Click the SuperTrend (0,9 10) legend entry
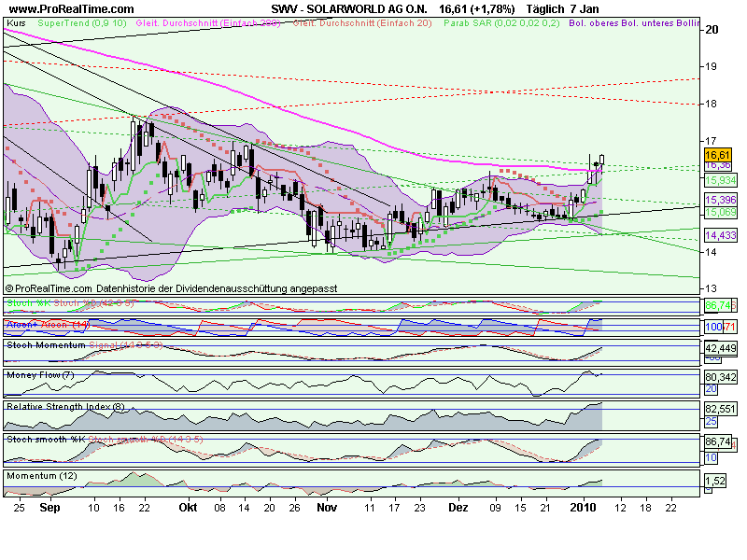The image size is (747, 560). [x=82, y=22]
